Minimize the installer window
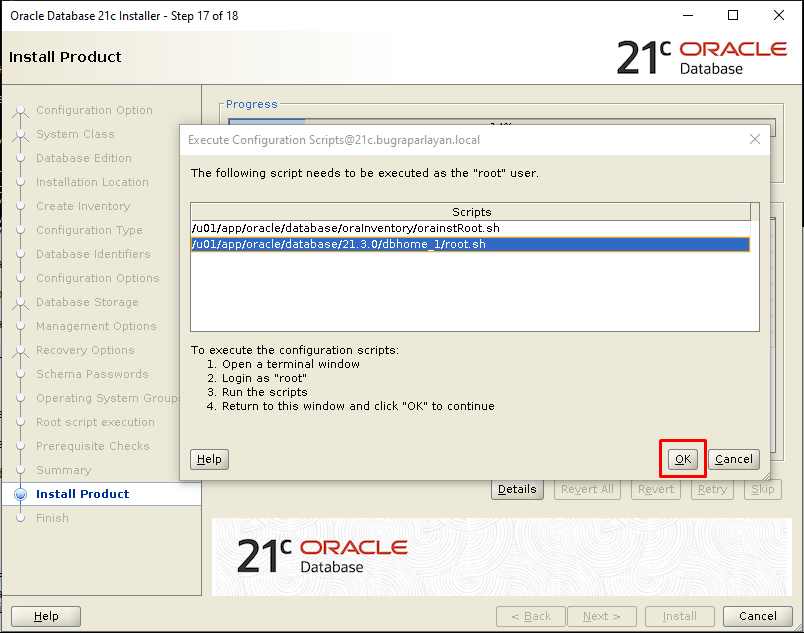This screenshot has height=633, width=804. 688,16
